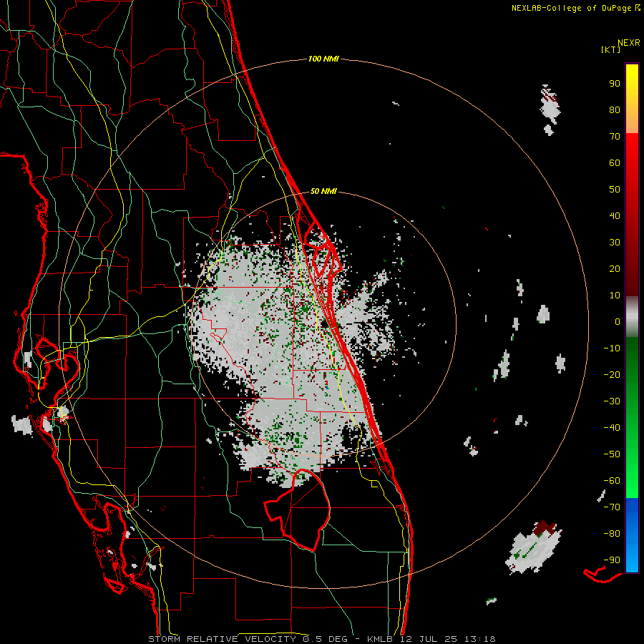Click the 10 value on velocity scale
Screen dimensions: 644x644
615,296
